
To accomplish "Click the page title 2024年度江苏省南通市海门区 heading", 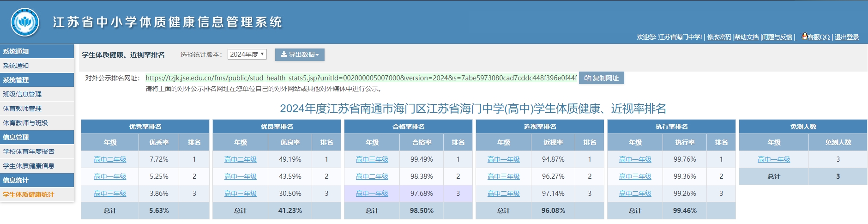I will 473,109.
